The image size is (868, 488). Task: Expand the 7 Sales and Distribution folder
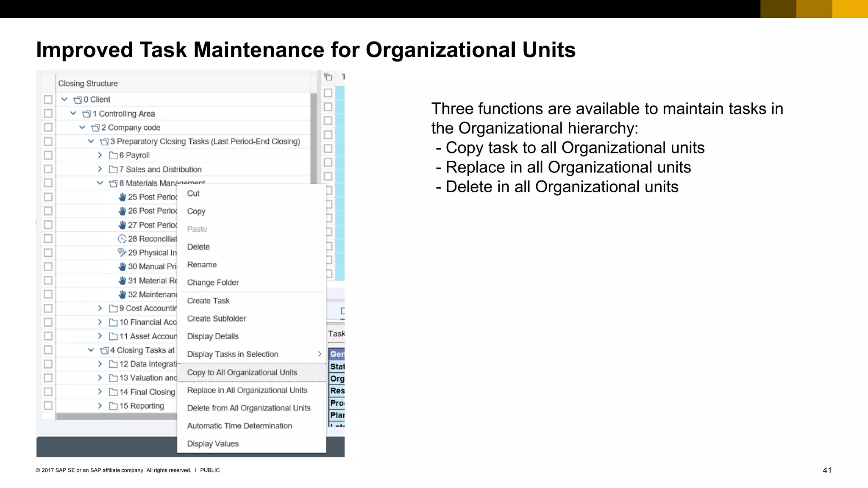coord(100,169)
